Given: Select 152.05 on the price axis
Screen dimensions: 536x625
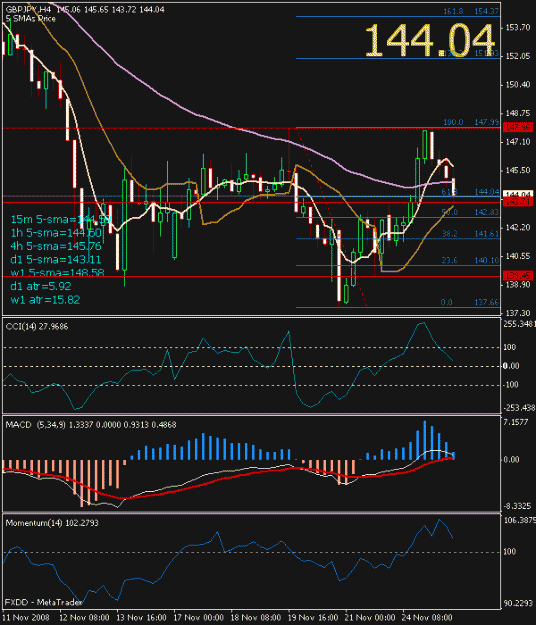Looking at the screenshot, I should click(x=518, y=56).
